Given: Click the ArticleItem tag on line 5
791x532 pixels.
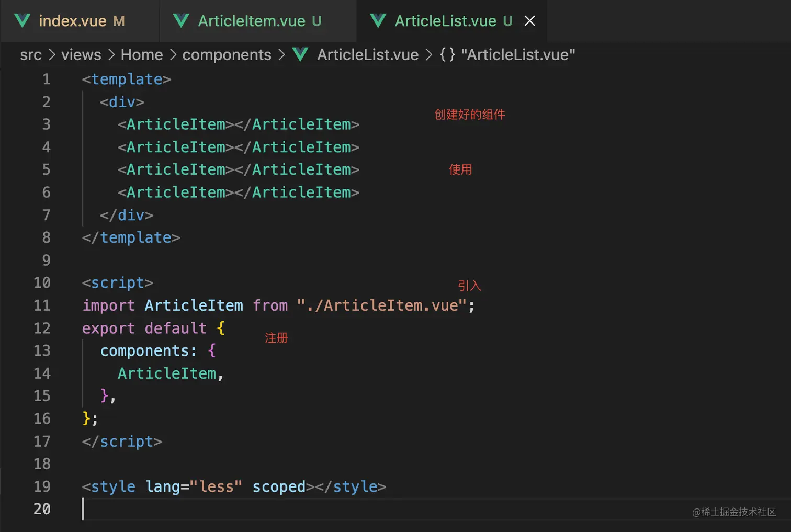Looking at the screenshot, I should coord(239,170).
